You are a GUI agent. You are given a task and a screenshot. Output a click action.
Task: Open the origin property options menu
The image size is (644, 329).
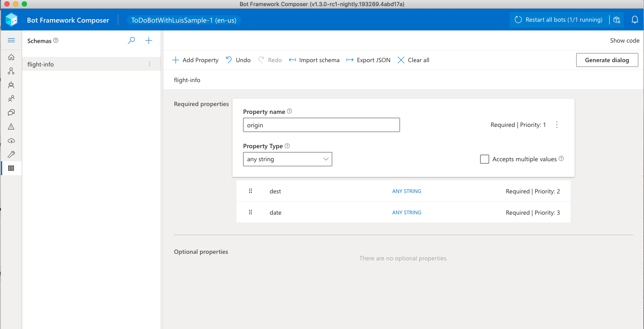click(557, 125)
